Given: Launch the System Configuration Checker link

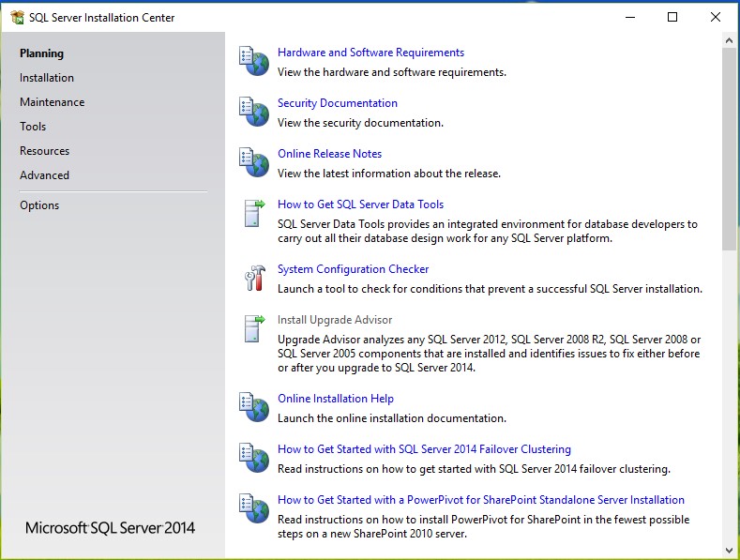Looking at the screenshot, I should pyautogui.click(x=353, y=269).
